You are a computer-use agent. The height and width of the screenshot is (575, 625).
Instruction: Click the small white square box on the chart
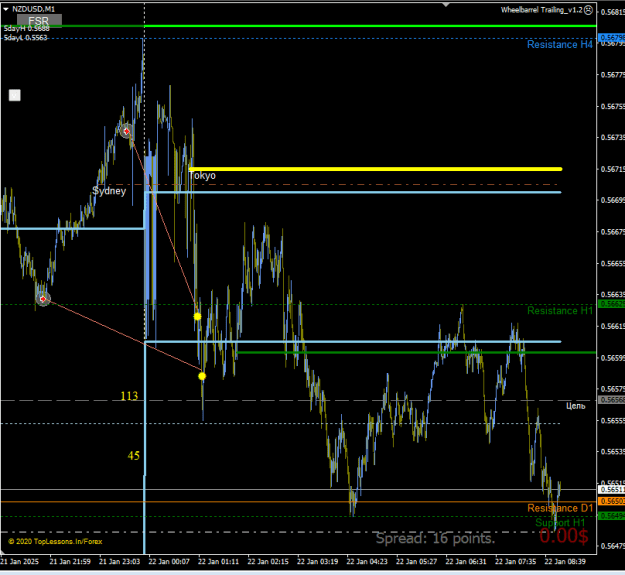(x=15, y=95)
